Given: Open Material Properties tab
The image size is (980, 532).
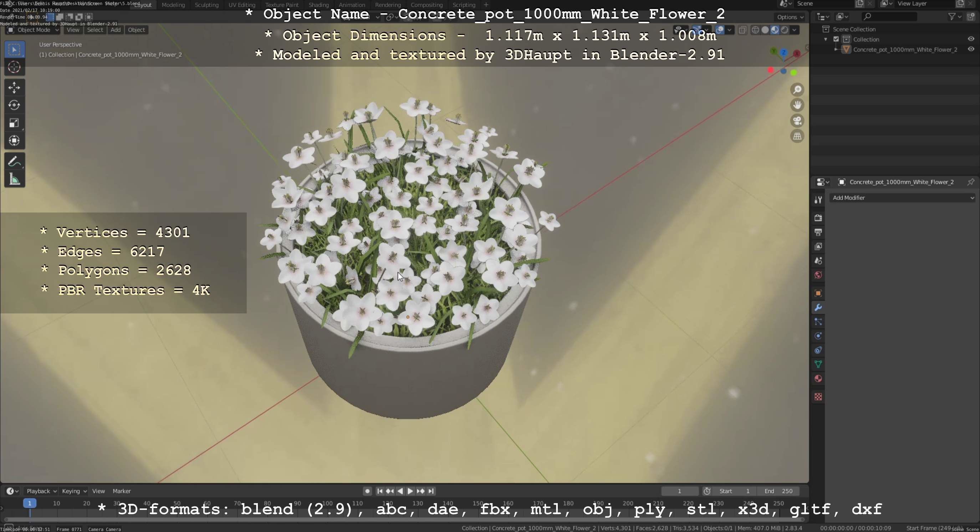Looking at the screenshot, I should [x=818, y=379].
